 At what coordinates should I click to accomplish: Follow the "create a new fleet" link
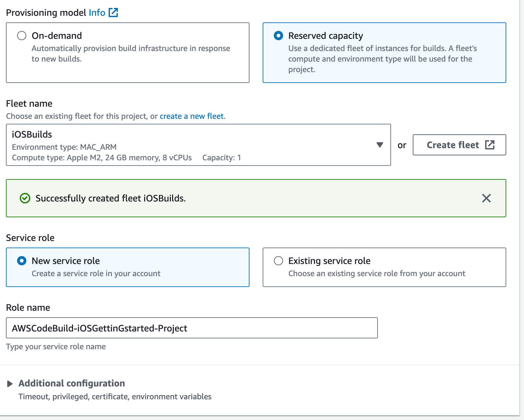pyautogui.click(x=192, y=116)
